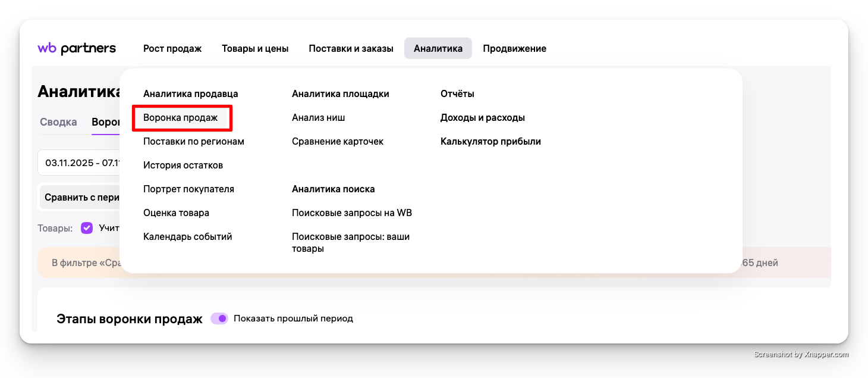868x378 pixels.
Task: Select Воронка продаж menu entry
Action: [x=181, y=118]
